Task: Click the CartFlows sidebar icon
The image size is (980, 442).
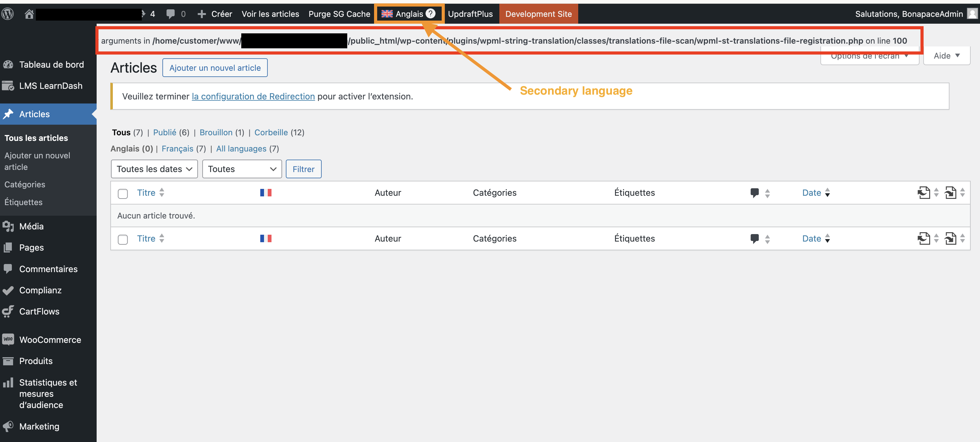Action: pos(8,311)
